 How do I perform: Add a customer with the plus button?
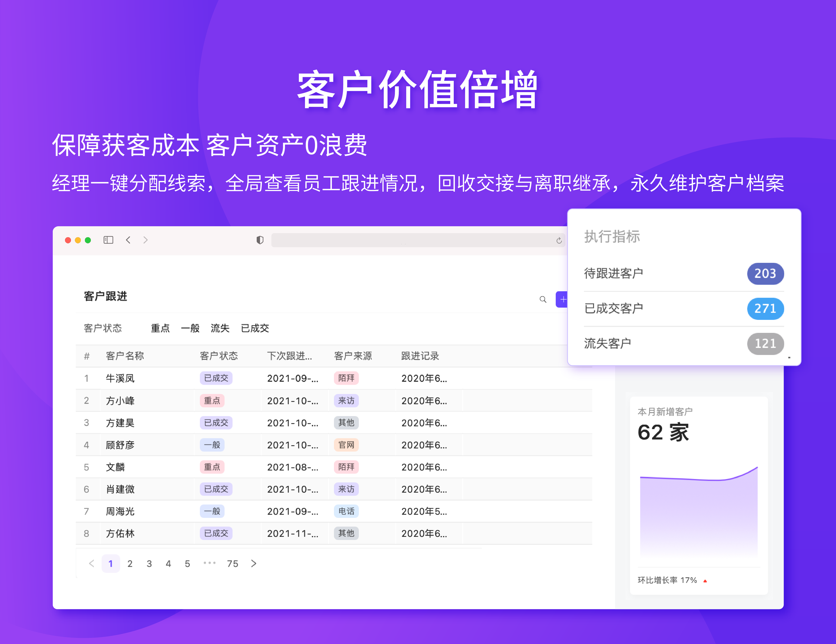(562, 299)
